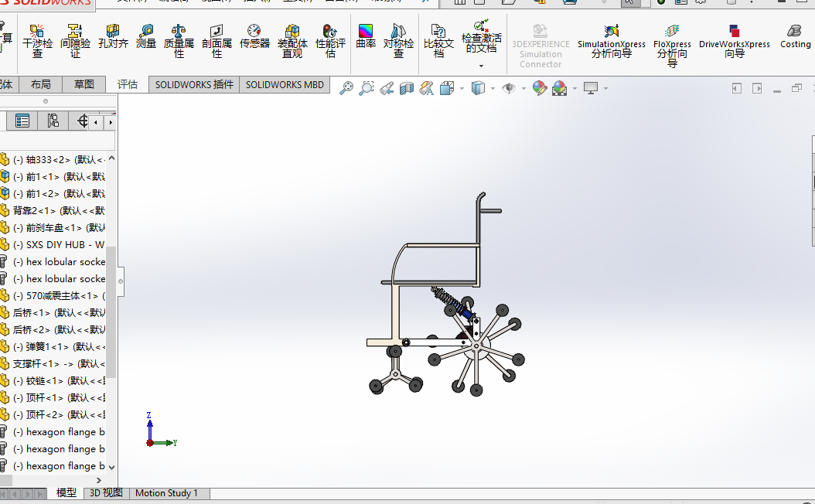Click feature tree scroll-down arrow
815x504 pixels.
[x=111, y=467]
